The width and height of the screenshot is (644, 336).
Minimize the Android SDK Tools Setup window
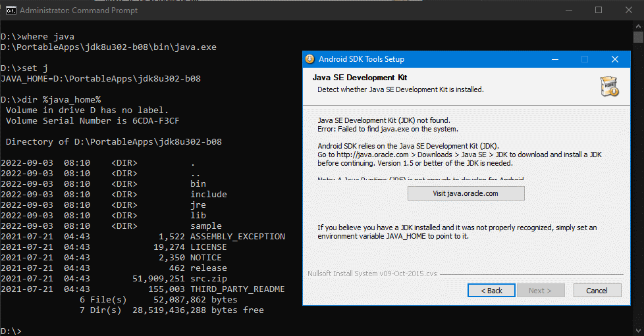[x=555, y=59]
